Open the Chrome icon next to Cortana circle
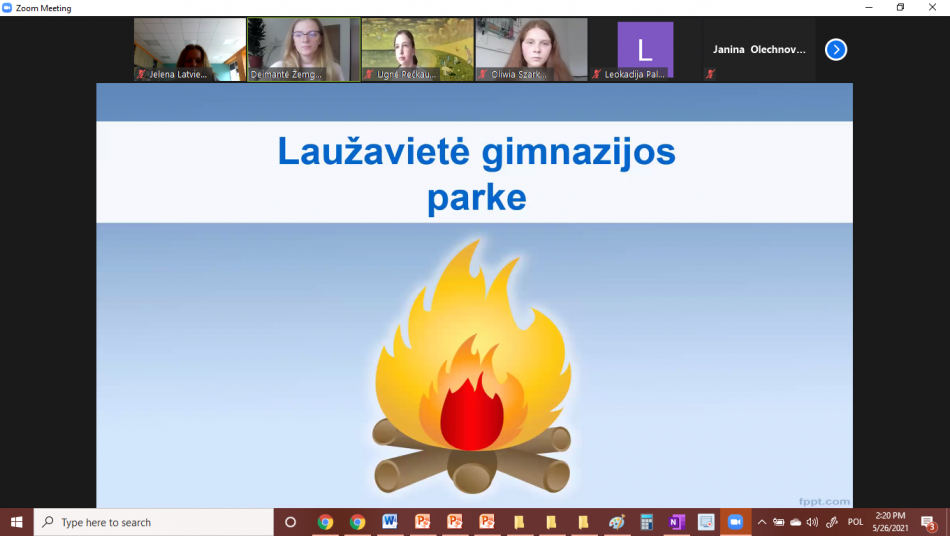950x536 pixels. click(325, 522)
